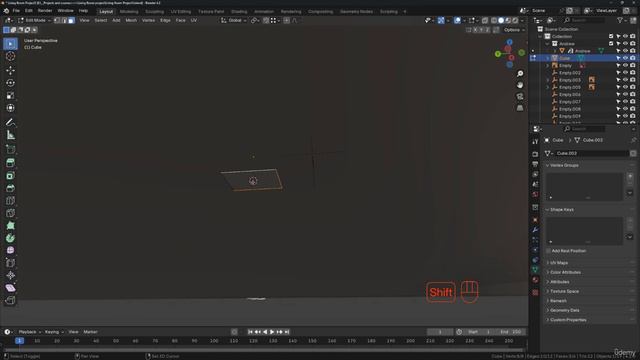Select the Extrude Region tool

tap(10, 163)
